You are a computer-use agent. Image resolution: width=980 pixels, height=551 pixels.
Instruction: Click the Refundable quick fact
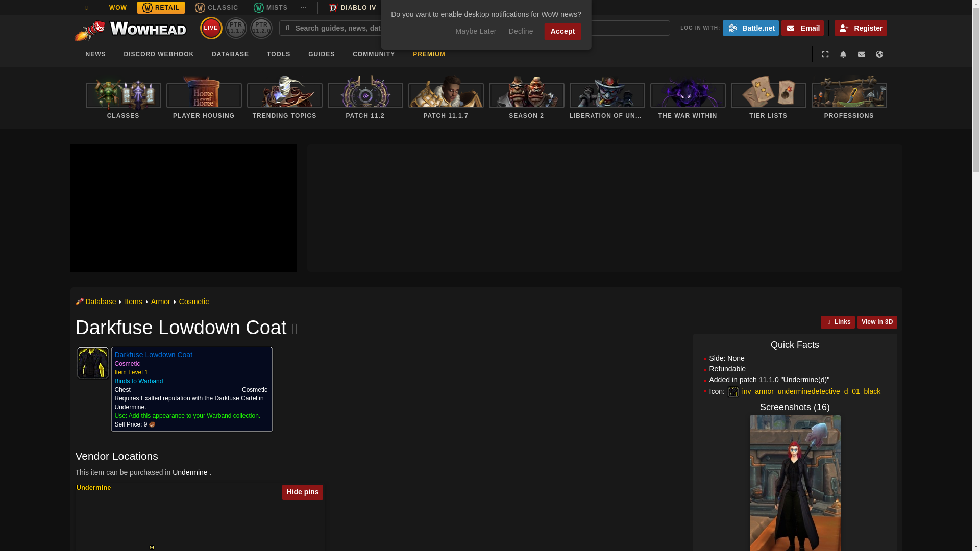pyautogui.click(x=727, y=369)
